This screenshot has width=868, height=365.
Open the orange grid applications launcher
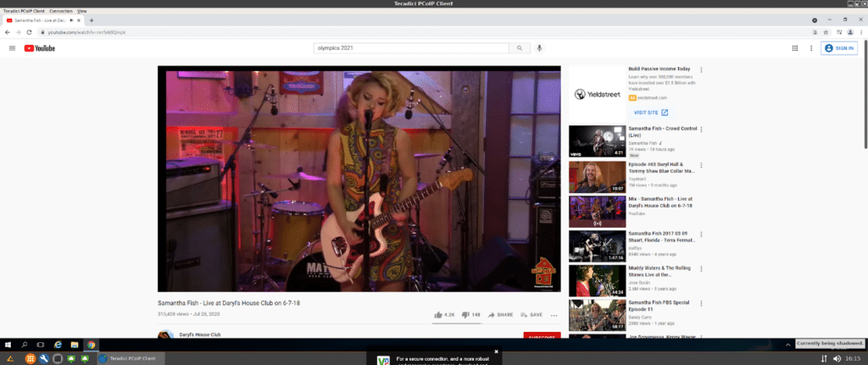click(x=31, y=358)
